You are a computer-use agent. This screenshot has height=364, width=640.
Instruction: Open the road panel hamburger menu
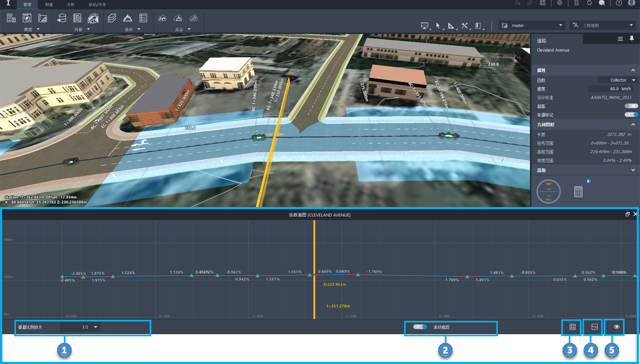(x=620, y=39)
